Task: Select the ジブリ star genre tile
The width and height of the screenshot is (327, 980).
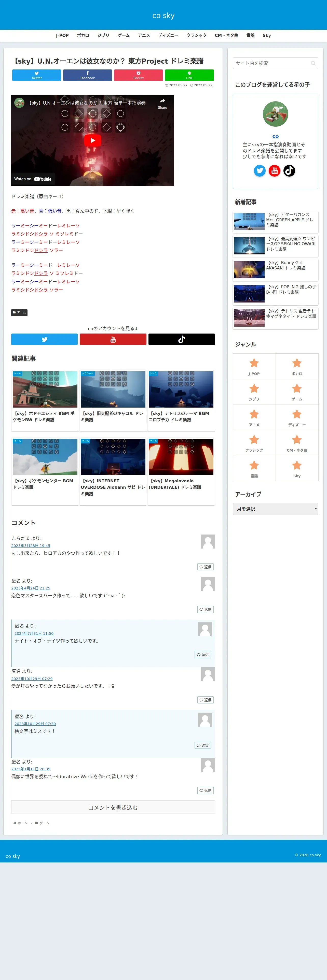Action: pos(254,392)
